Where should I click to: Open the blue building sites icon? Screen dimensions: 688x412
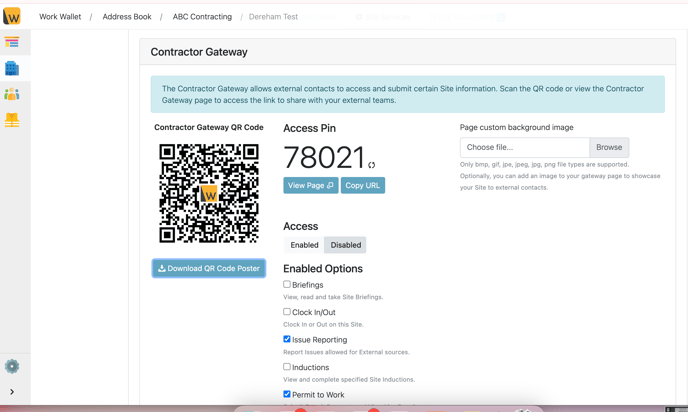(x=12, y=68)
